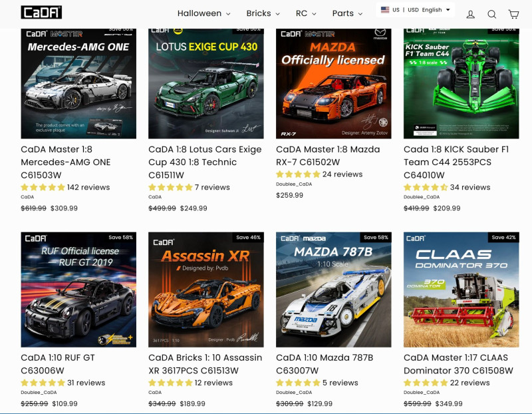
Task: Expand the Halloween menu
Action: 203,13
